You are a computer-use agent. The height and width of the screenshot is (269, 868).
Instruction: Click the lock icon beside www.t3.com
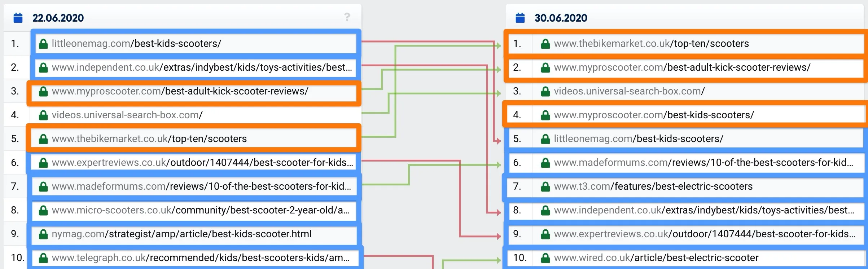tap(545, 186)
